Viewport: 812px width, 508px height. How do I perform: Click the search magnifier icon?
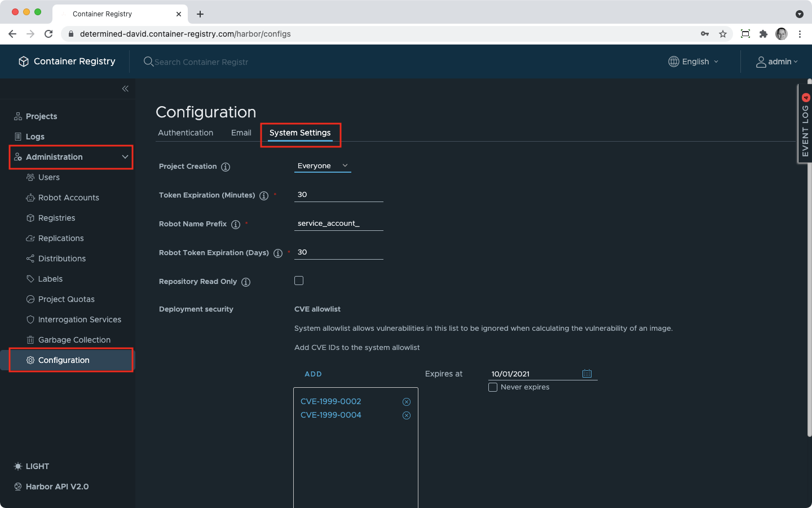click(x=148, y=62)
